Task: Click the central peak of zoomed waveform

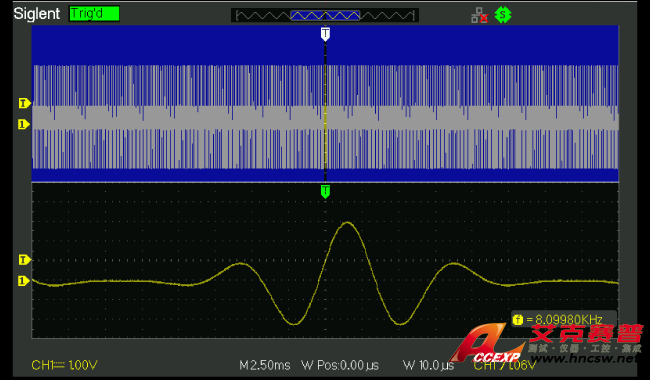Action: [x=347, y=223]
